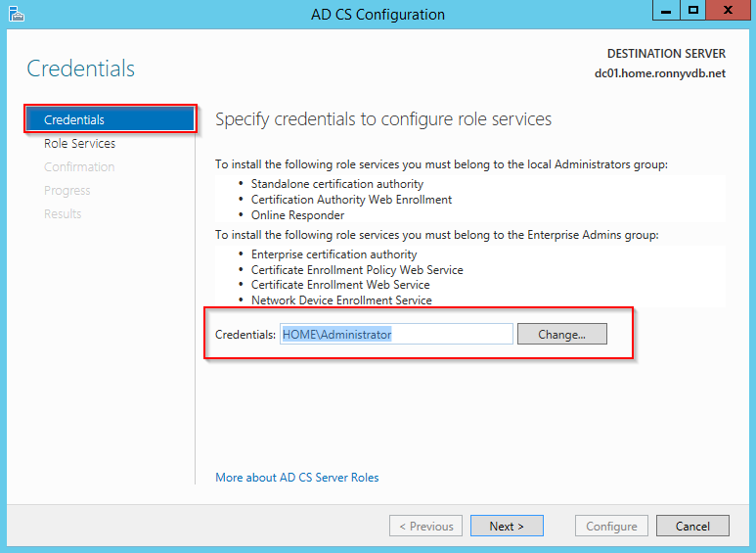Minimize the AD CS Configuration window
The width and height of the screenshot is (756, 553).
pos(666,11)
